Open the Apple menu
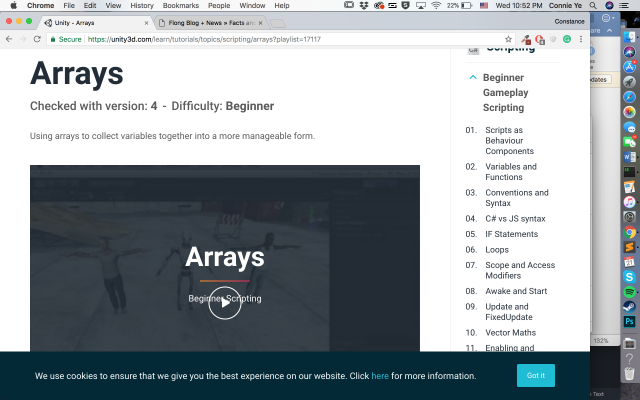Image resolution: width=640 pixels, height=400 pixels. point(13,5)
